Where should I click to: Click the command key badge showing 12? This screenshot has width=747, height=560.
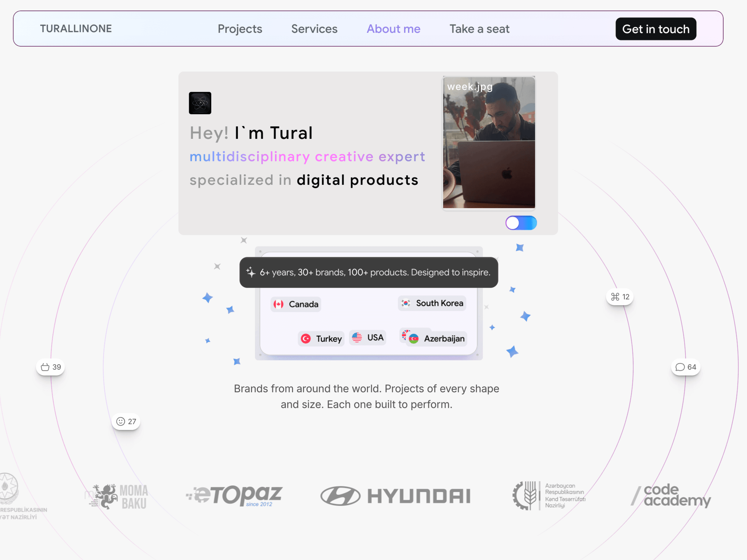620,297
